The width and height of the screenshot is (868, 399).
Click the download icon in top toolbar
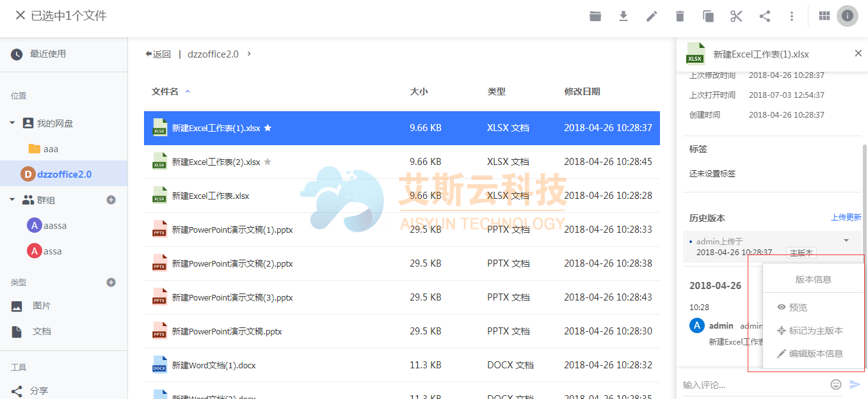[x=623, y=16]
